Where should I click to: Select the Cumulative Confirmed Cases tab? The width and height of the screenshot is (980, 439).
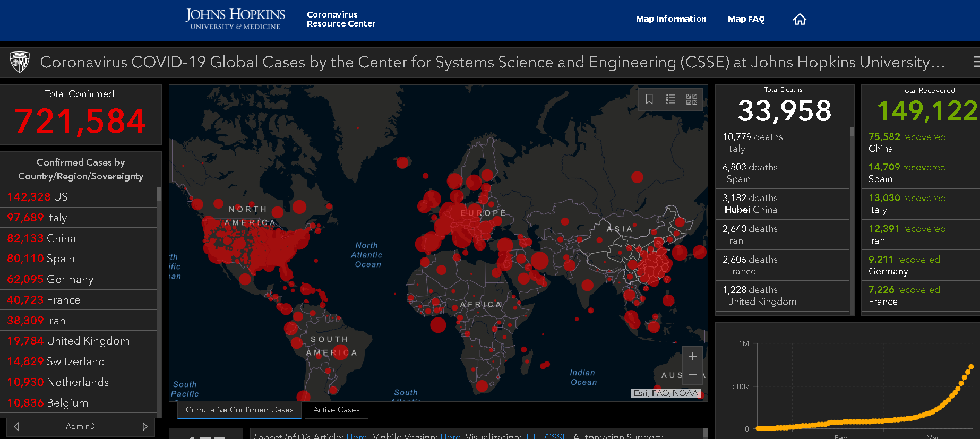coord(239,410)
